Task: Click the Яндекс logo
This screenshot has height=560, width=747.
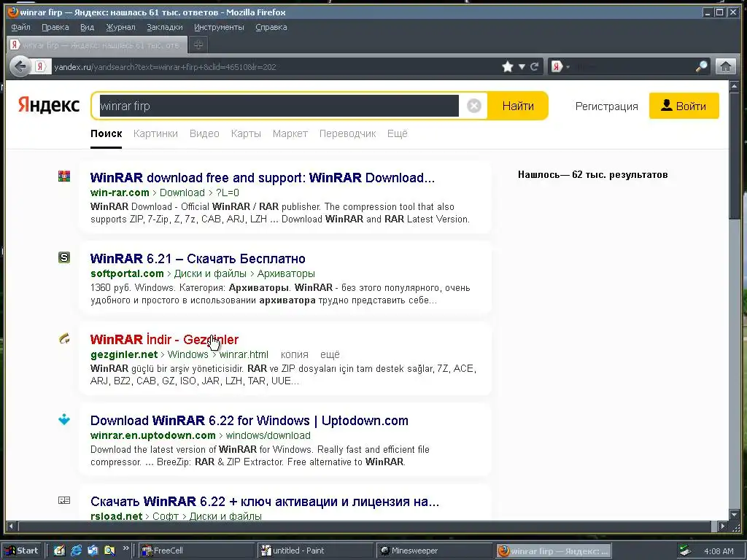Action: click(x=49, y=105)
